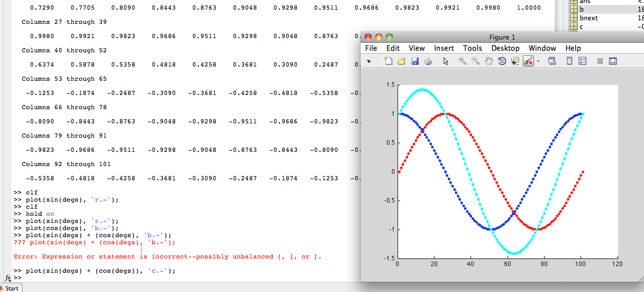
Task: Click the last plot command with 'c.-'
Action: [x=95, y=271]
